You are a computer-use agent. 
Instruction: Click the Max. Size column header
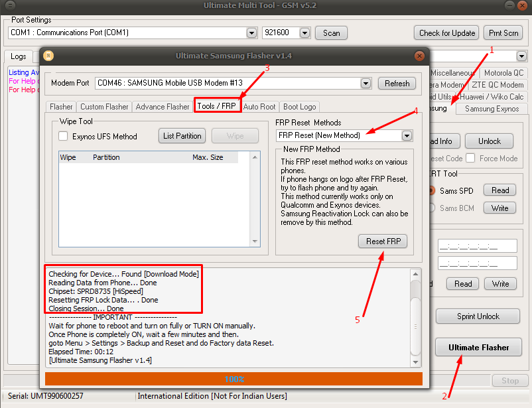[208, 157]
